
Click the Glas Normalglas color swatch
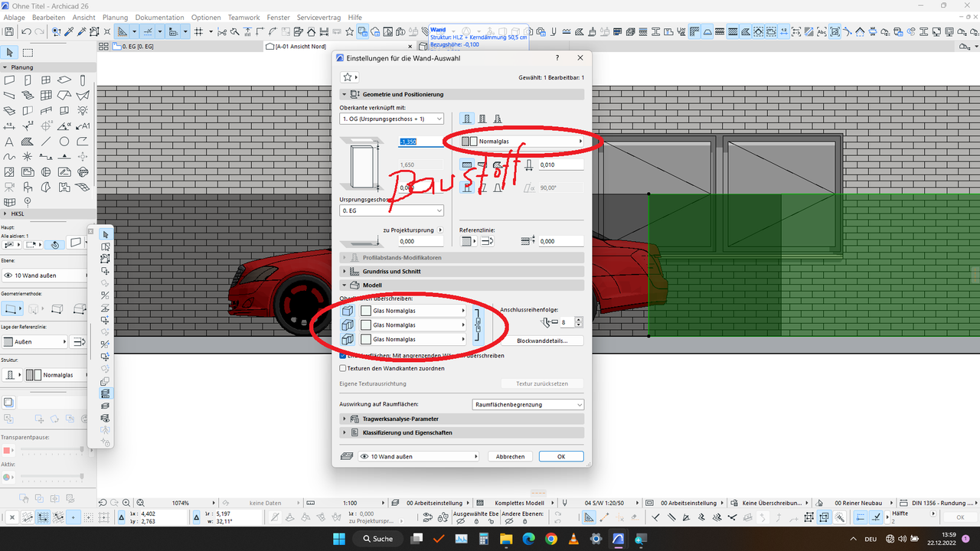pos(365,311)
